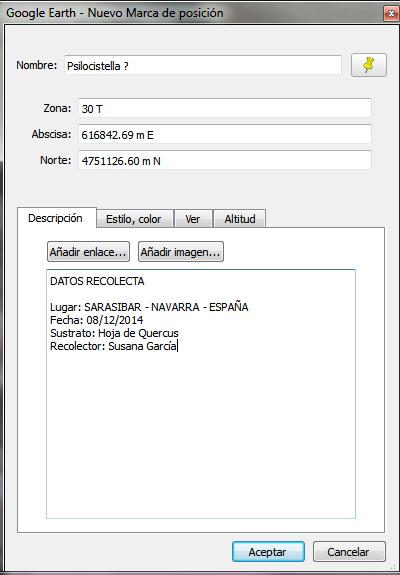Click the DATOS RECOLECTA line in the description
The height and width of the screenshot is (575, 400).
pyautogui.click(x=97, y=281)
